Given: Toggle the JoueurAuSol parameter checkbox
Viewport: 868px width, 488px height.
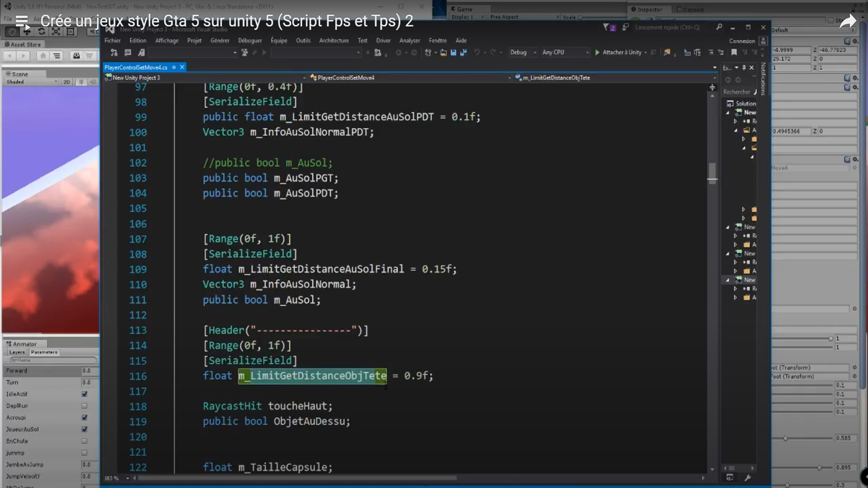Looking at the screenshot, I should (85, 429).
